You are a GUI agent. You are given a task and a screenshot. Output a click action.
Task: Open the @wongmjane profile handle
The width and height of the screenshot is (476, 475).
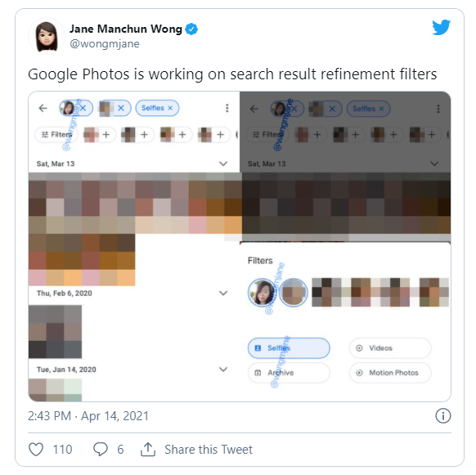105,43
